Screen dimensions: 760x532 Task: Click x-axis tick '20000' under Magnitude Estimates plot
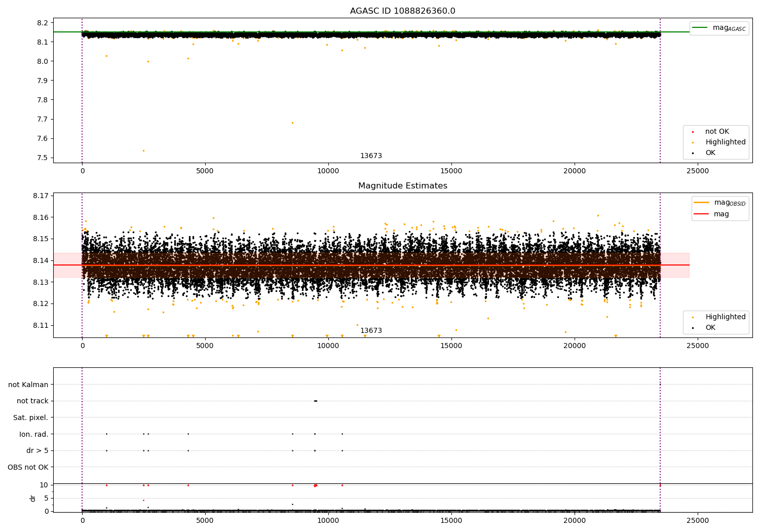[x=575, y=346]
